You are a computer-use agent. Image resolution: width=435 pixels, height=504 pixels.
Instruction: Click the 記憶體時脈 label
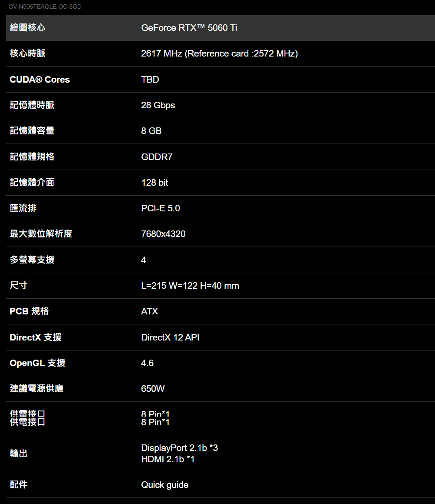[x=32, y=105]
